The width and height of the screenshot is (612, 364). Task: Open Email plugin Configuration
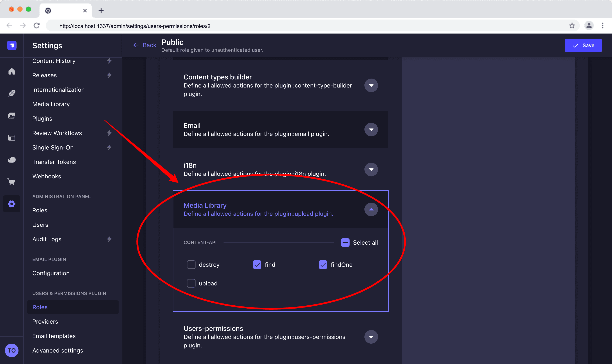51,273
